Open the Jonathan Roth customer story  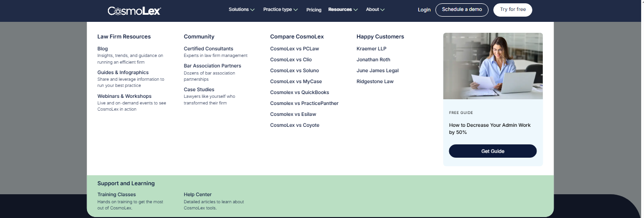(x=374, y=59)
